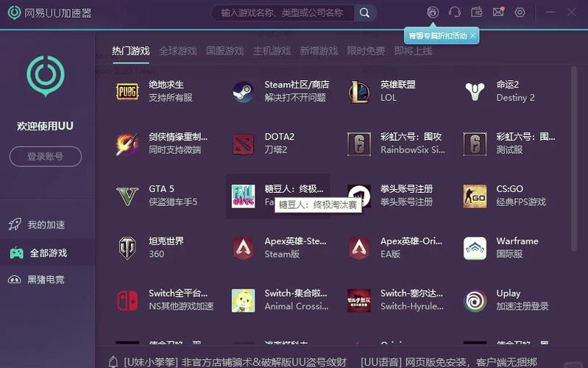Viewport: 588px width, 368px height.
Task: Close the 专属折扣活动 popup bubble
Action: [473, 35]
